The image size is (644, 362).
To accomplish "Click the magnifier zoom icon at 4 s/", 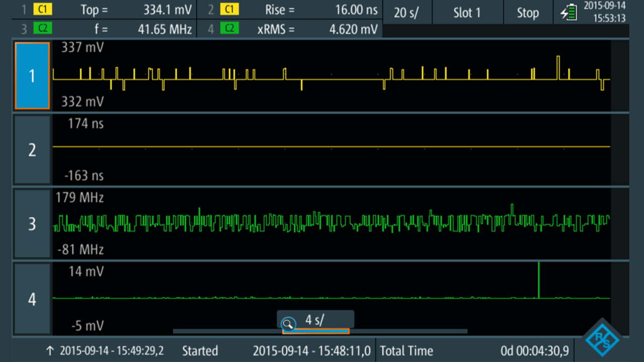I will 288,323.
